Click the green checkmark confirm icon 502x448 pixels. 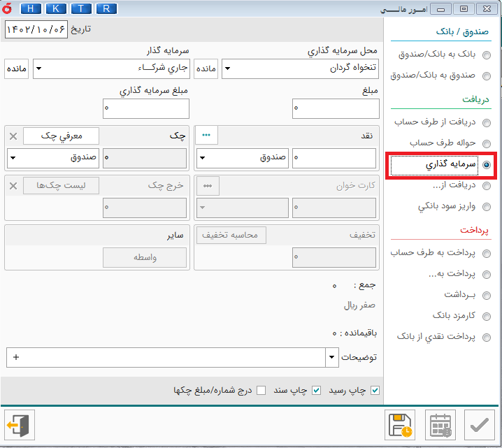click(x=480, y=425)
